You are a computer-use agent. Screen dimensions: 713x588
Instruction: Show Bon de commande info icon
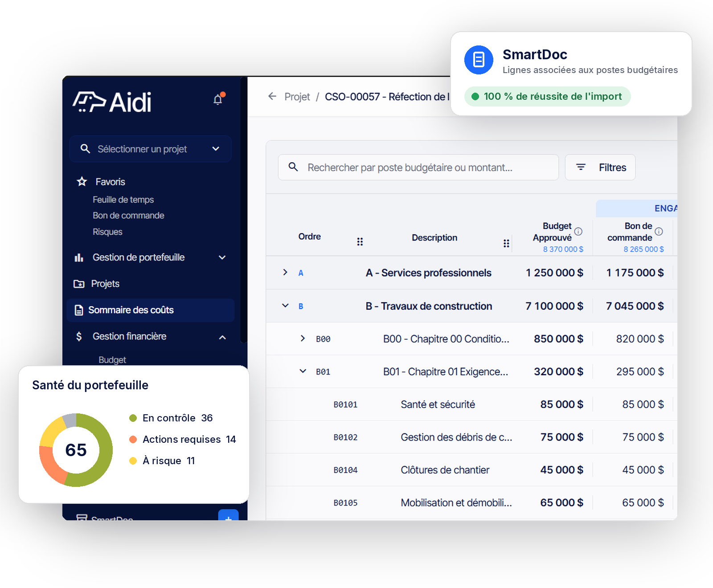click(x=659, y=231)
